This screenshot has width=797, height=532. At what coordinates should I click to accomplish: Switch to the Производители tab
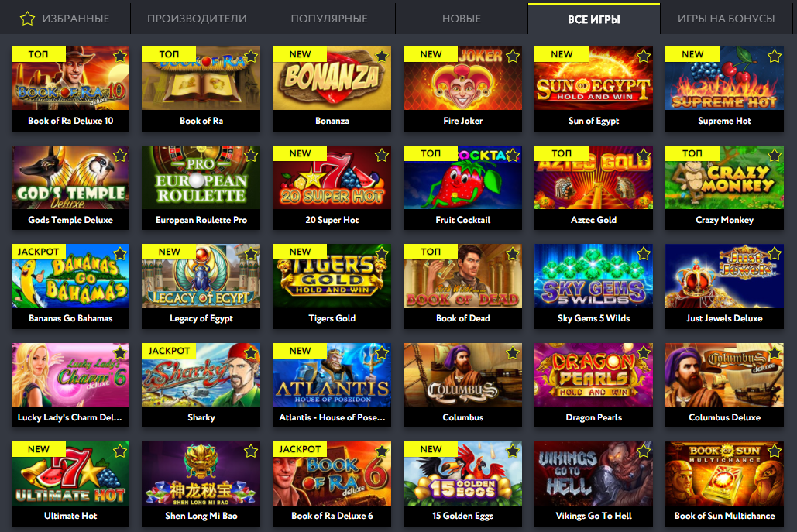pyautogui.click(x=197, y=19)
